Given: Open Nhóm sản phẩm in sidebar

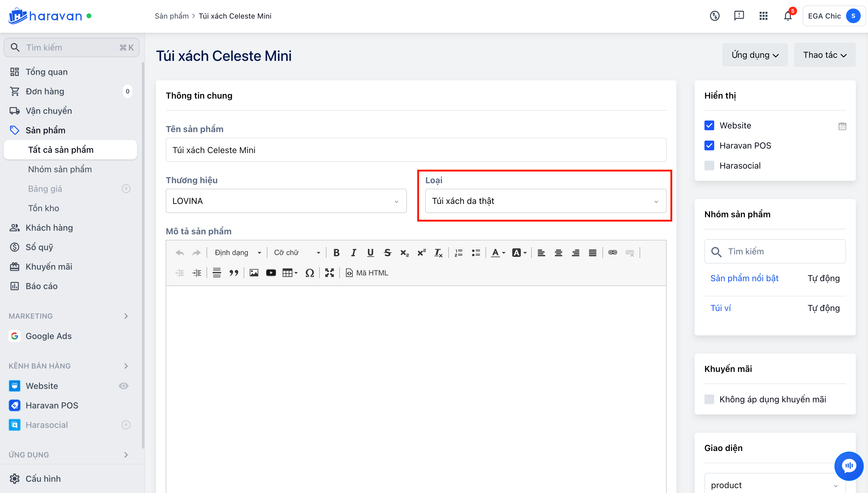Looking at the screenshot, I should 60,169.
